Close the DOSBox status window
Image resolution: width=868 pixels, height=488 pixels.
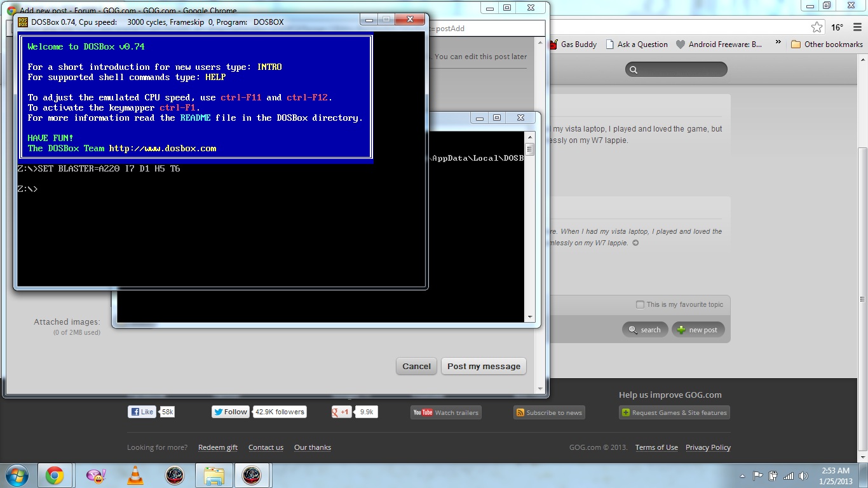tap(520, 118)
